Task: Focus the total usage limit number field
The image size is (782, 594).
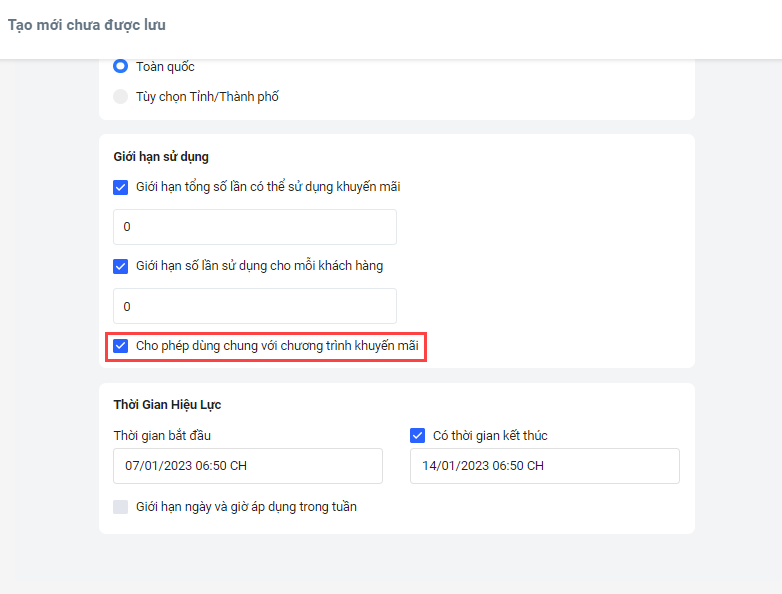Action: point(255,227)
